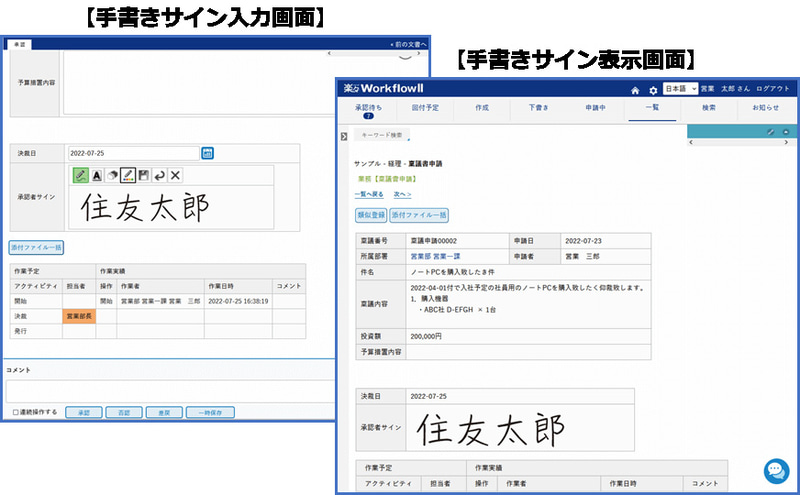Click the 楽々WorkflowII logo
This screenshot has width=800, height=495.
pos(383,88)
